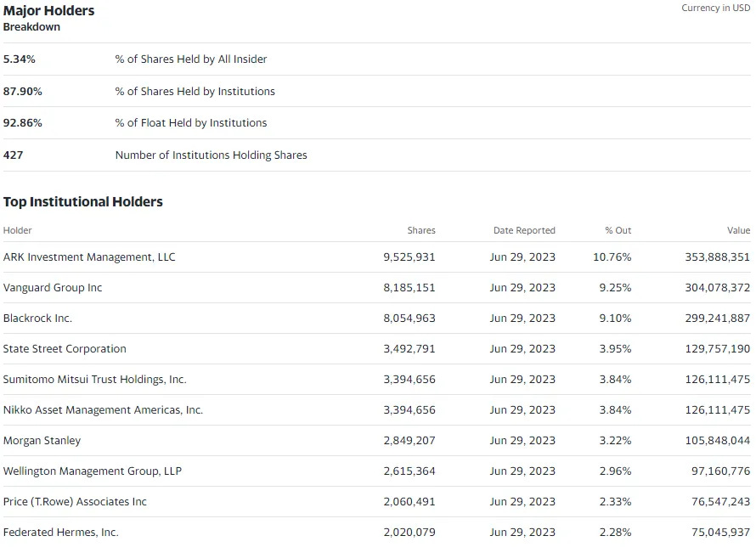Click the 97,160,776 value cell
This screenshot has width=756, height=547.
click(x=721, y=471)
